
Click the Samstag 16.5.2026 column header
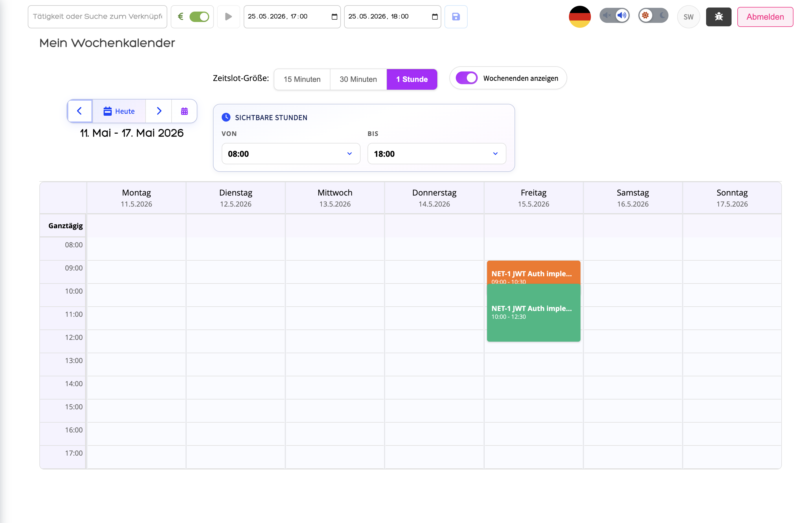tap(633, 198)
